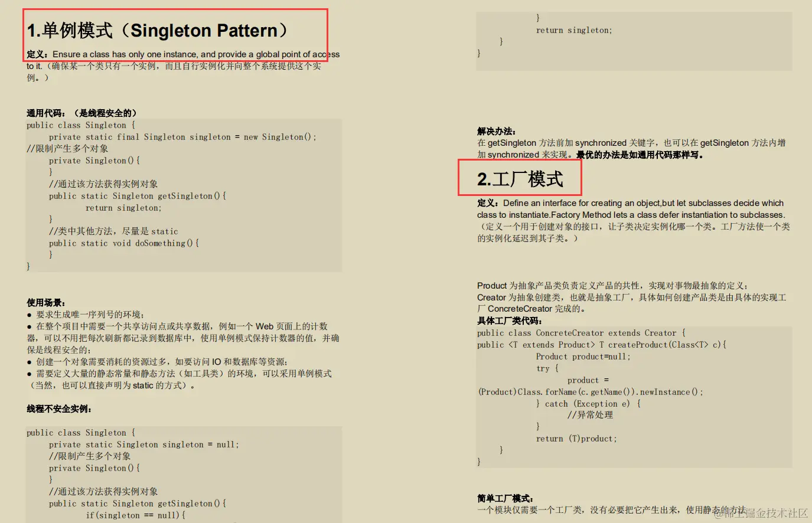Viewport: 812px width, 523px height.
Task: Click the bullet '要求生成唯一序列号的环境；'
Action: click(x=86, y=315)
